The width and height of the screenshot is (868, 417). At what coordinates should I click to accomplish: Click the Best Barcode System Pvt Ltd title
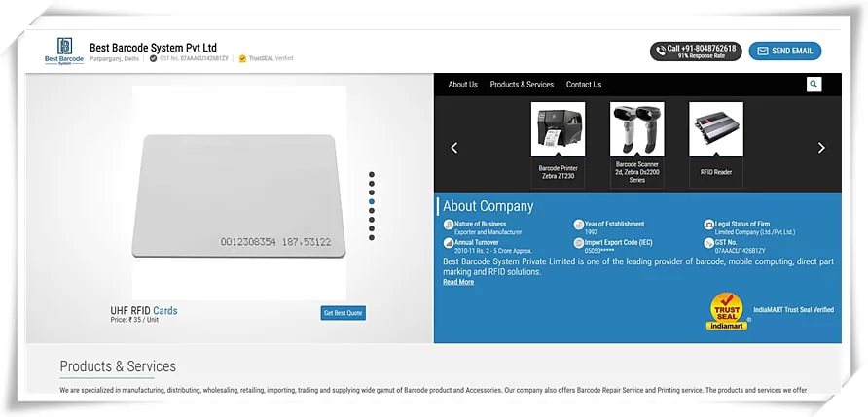pyautogui.click(x=154, y=48)
